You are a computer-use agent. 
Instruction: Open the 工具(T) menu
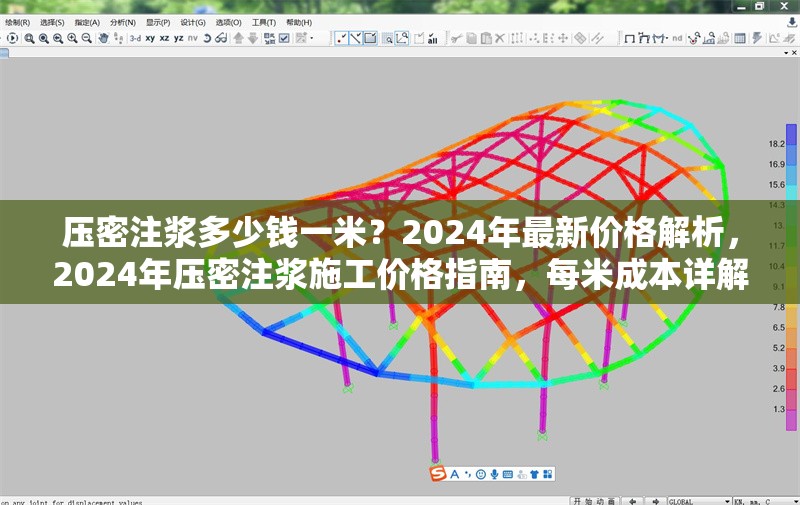264,22
